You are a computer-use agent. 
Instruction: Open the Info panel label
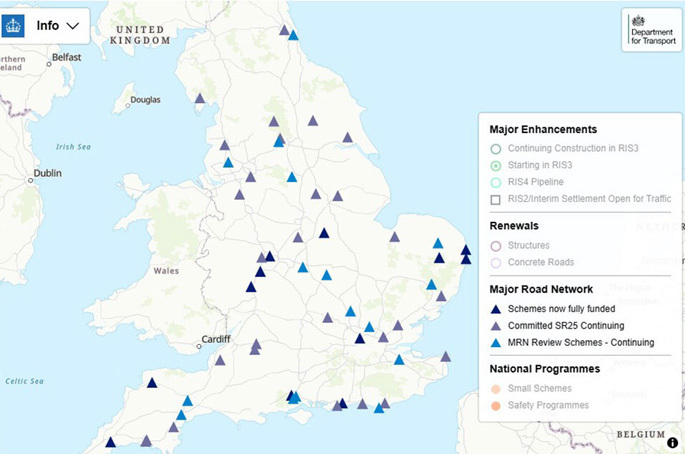[x=48, y=26]
